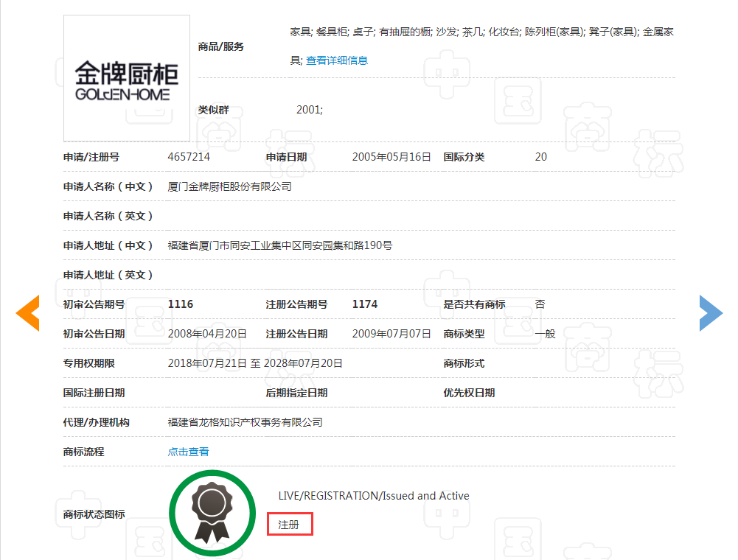Click the 是否共有商标 answer 否

[x=540, y=304]
